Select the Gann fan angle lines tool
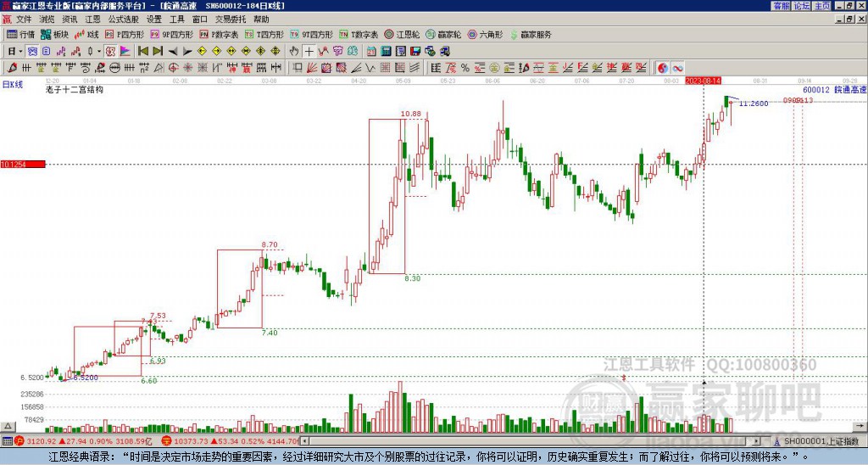Screen dimensions: 868x465 [312, 68]
